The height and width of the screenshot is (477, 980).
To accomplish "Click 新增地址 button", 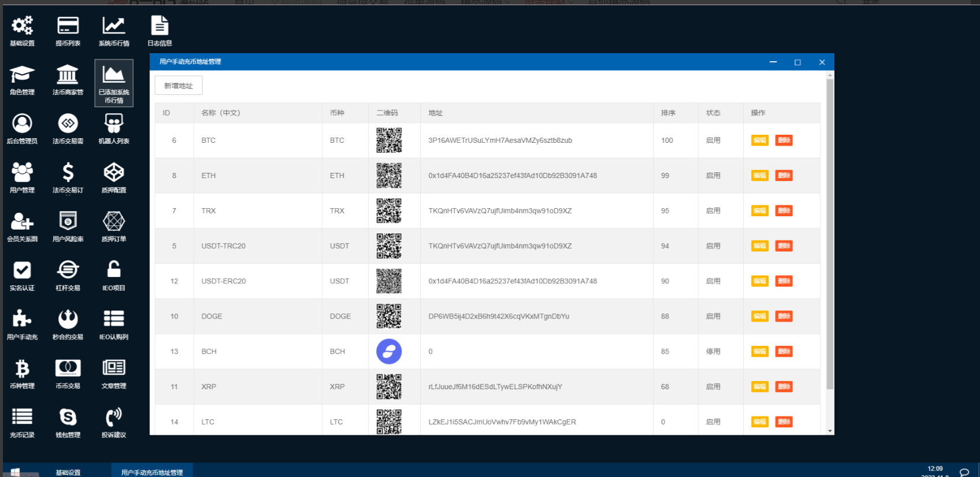I will coord(179,86).
